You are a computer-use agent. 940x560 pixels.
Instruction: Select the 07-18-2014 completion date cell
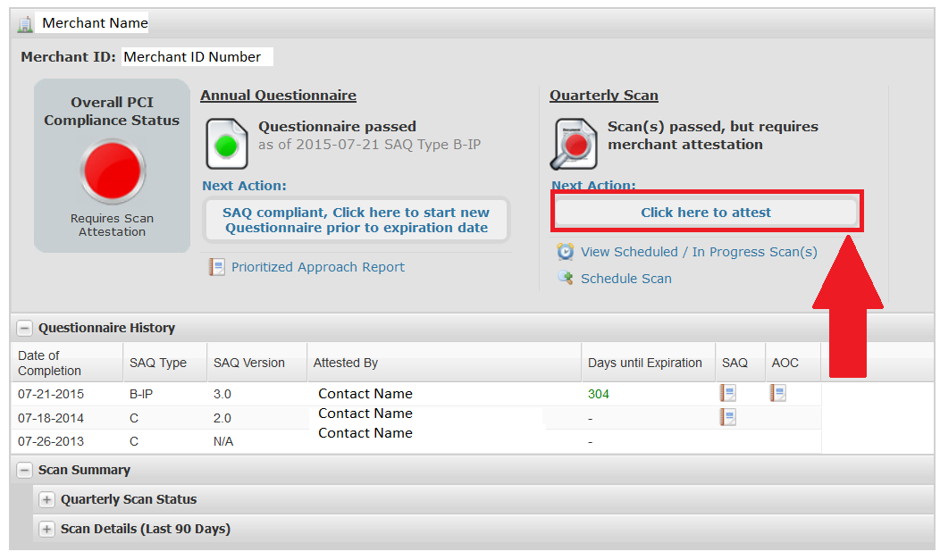coord(51,418)
